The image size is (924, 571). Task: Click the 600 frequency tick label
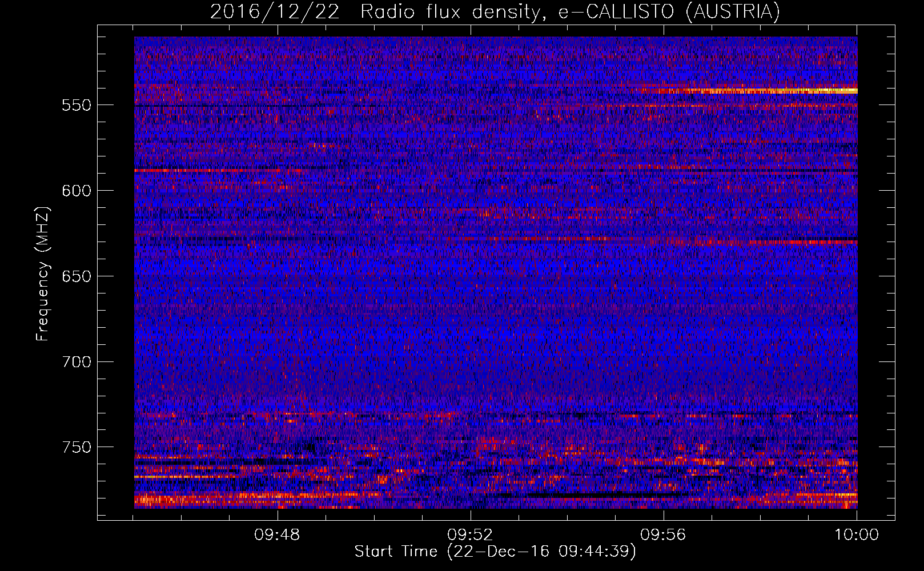(x=77, y=191)
